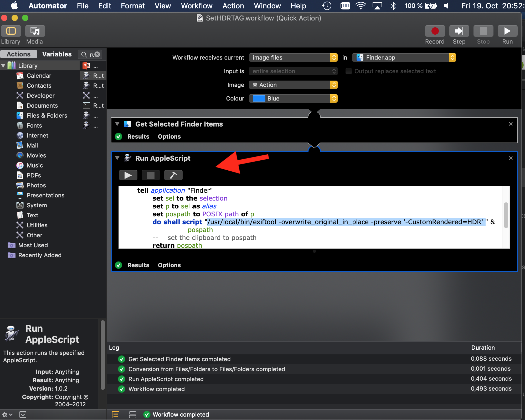525x420 pixels.
Task: Enable Output replaces selected text checkbox
Action: tap(348, 71)
